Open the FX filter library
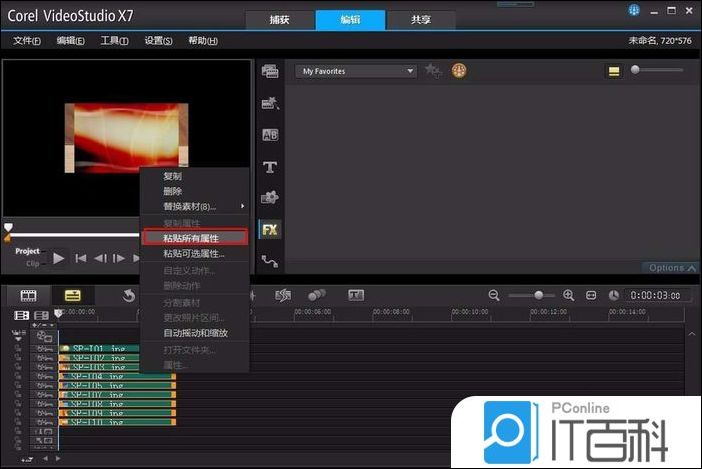 (x=270, y=229)
